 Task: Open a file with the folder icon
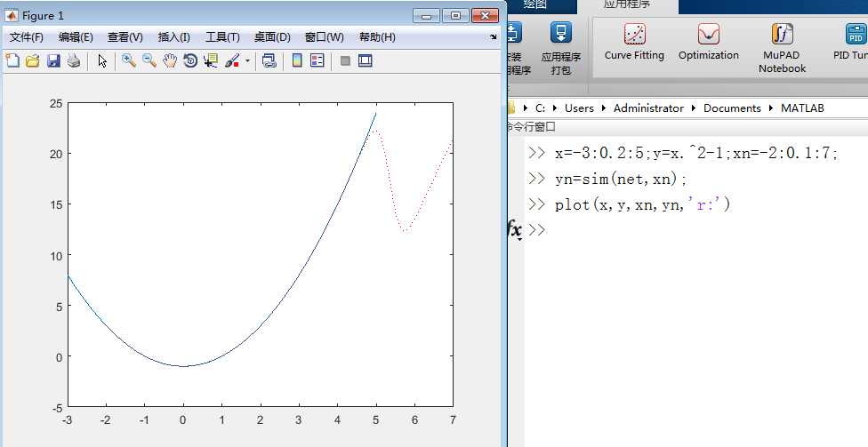[33, 60]
